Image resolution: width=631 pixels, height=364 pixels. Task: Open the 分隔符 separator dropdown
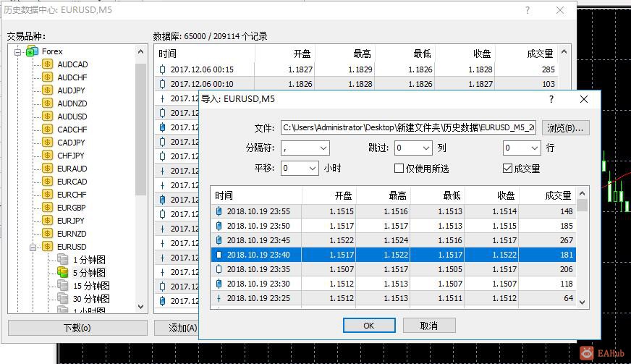(305, 148)
